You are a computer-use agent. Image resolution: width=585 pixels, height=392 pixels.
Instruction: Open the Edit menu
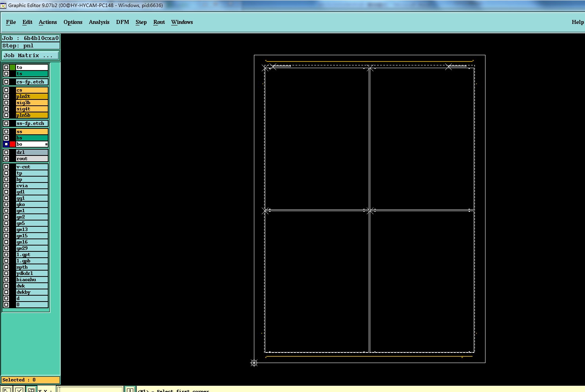[27, 22]
